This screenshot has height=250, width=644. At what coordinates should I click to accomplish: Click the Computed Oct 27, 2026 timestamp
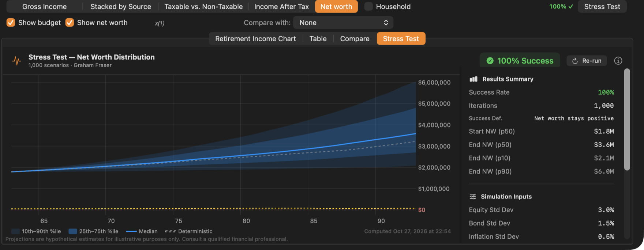click(x=407, y=231)
